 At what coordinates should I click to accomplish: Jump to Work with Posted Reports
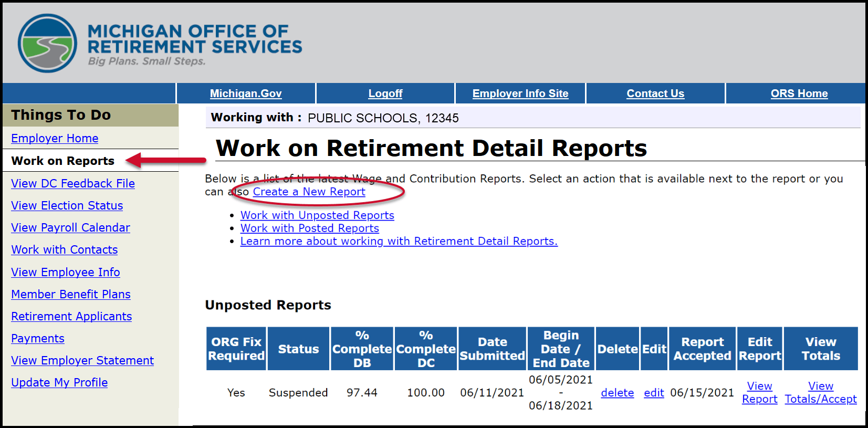point(310,228)
